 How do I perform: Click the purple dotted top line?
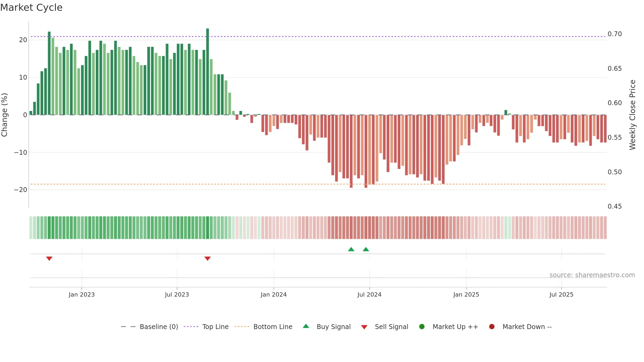(318, 36)
